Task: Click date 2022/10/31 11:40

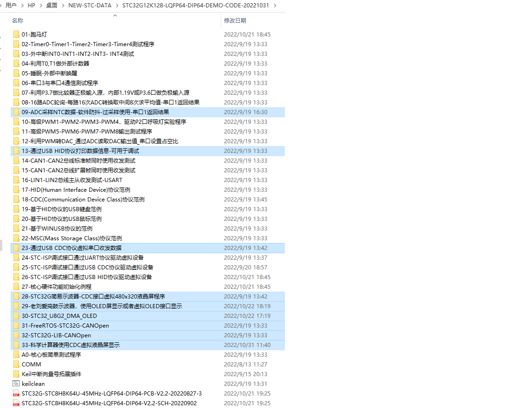Action: pyautogui.click(x=247, y=345)
